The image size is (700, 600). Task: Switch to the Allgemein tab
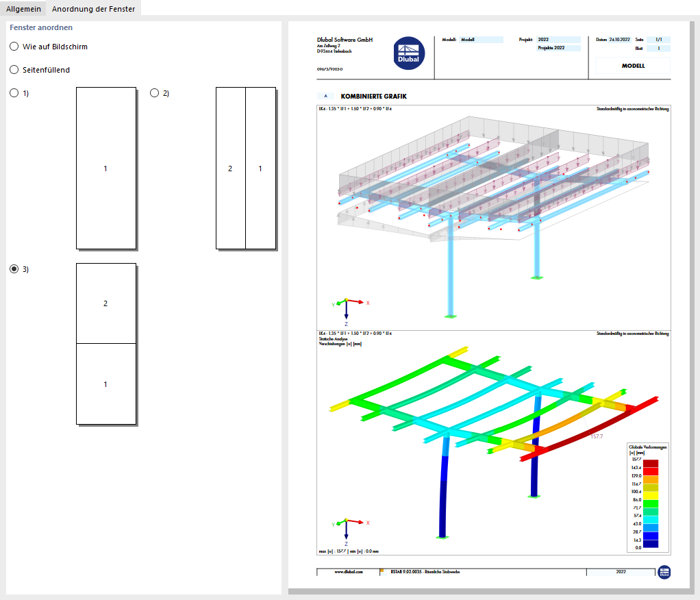click(x=23, y=8)
